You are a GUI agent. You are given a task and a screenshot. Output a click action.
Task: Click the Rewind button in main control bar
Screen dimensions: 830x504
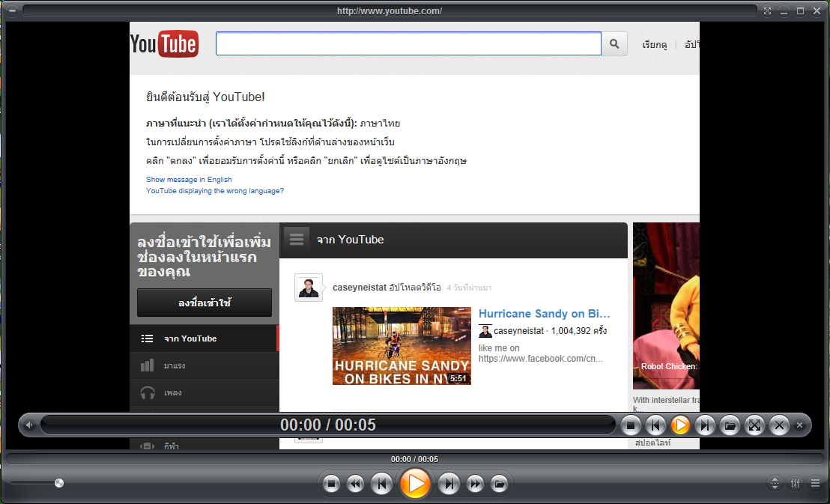[355, 483]
